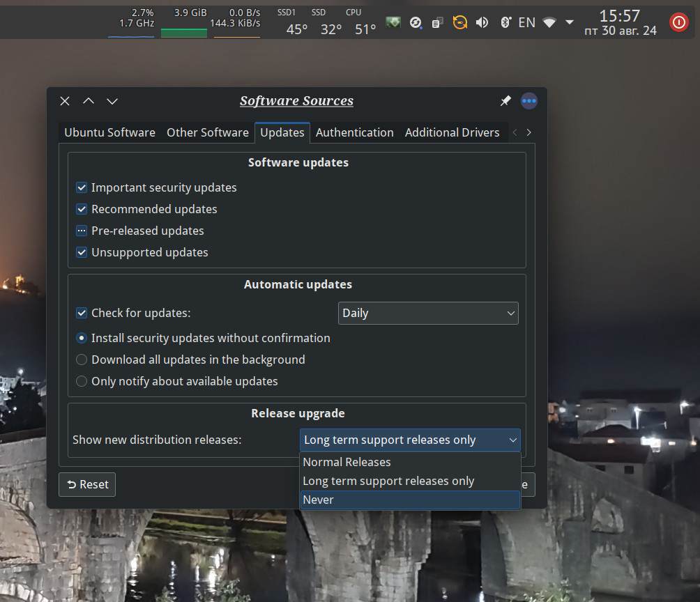Switch the EN keyboard layout indicator
The image size is (700, 602).
(x=527, y=22)
